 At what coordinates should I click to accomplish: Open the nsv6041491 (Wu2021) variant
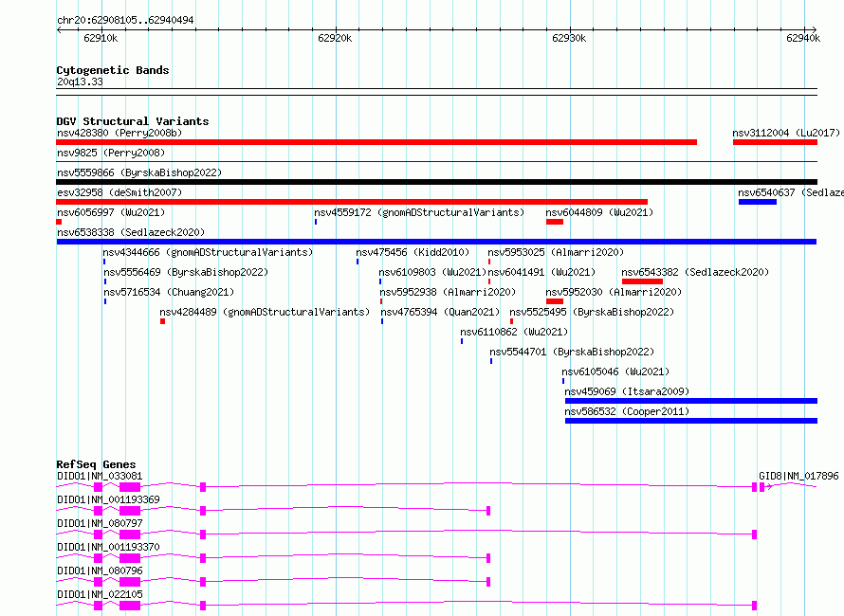pos(541,272)
